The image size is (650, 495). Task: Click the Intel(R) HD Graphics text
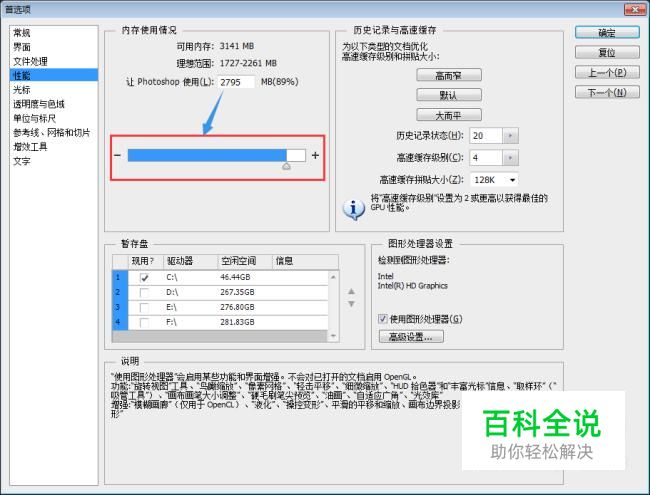tap(412, 286)
